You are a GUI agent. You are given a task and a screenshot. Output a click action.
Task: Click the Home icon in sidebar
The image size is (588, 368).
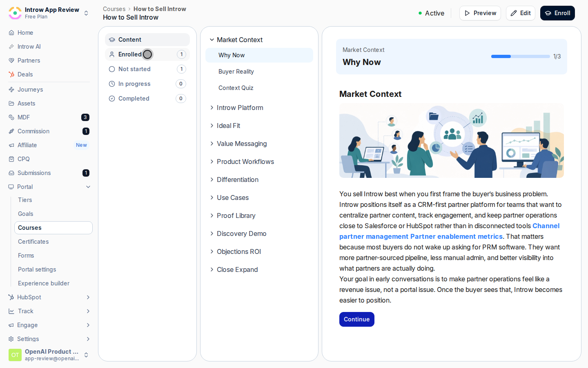click(11, 33)
